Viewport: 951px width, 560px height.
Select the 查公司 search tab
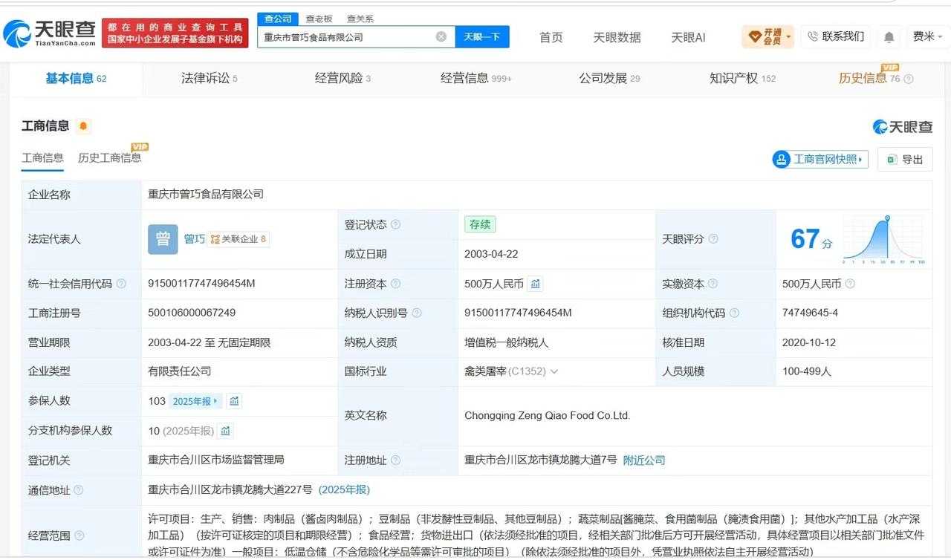click(x=278, y=19)
